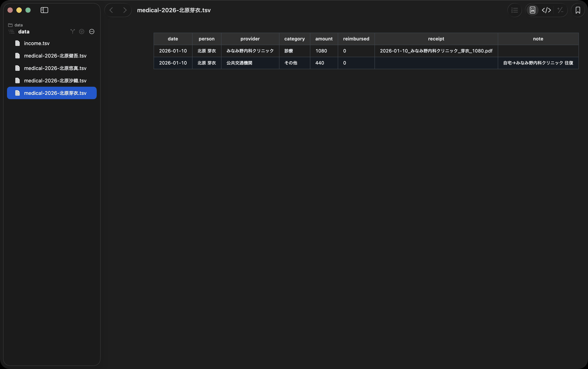Open income.tsv file
Image resolution: width=588 pixels, height=369 pixels.
52,43
